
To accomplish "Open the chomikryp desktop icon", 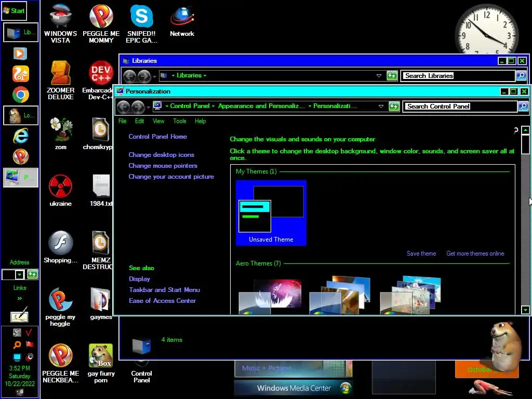I will [98, 134].
